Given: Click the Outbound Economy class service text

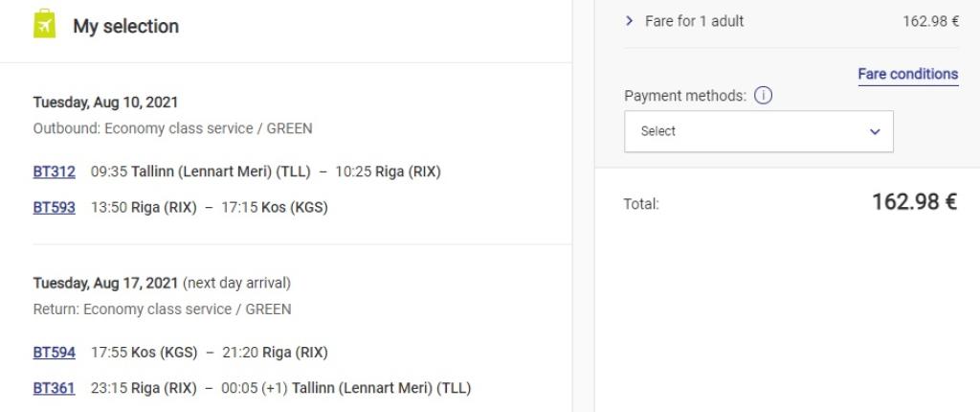Looking at the screenshot, I should pos(172,128).
